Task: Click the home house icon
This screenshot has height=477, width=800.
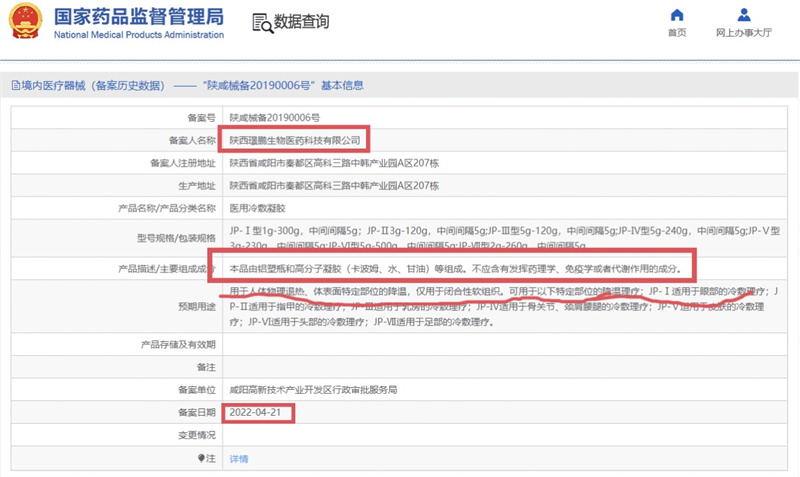Action: (x=677, y=15)
